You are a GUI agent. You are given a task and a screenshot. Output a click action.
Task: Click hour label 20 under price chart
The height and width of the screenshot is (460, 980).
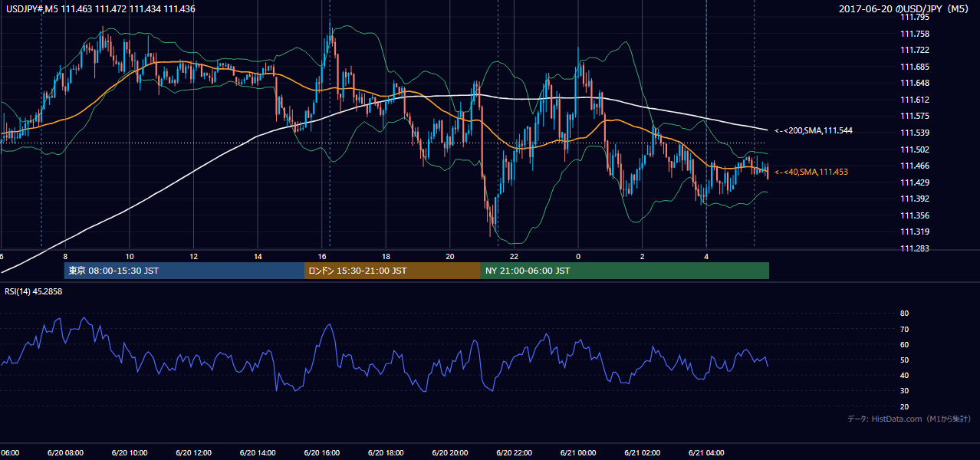tap(449, 256)
